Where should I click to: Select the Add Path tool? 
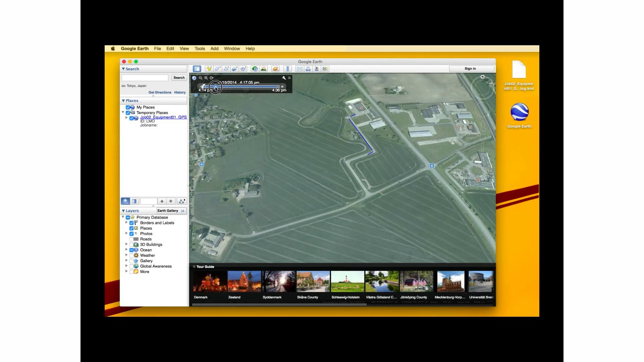[x=226, y=69]
